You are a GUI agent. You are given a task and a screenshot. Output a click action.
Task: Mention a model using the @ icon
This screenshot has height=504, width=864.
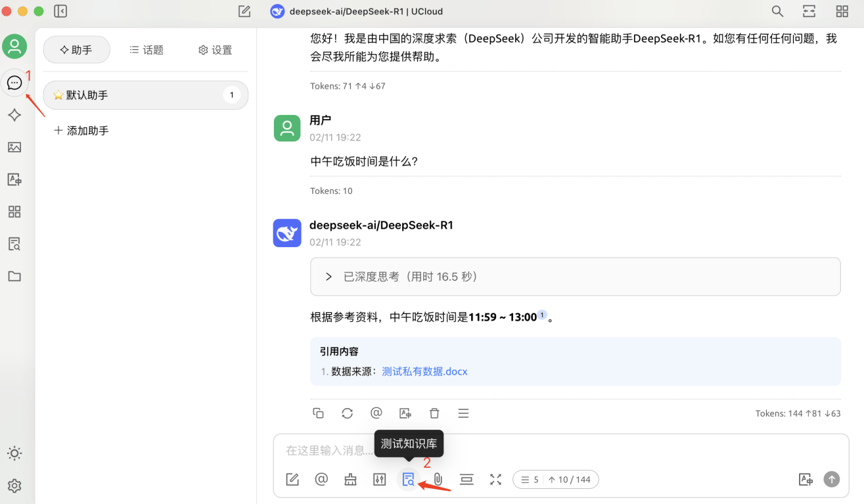(x=321, y=479)
